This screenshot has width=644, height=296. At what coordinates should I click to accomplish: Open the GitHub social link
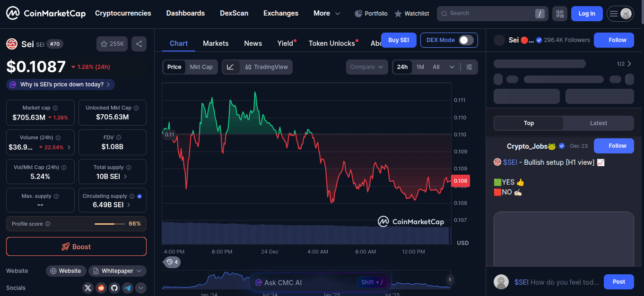(x=114, y=288)
